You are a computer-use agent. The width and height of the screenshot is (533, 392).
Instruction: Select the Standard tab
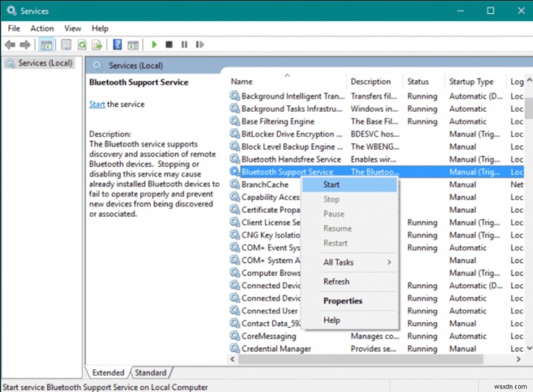[151, 373]
